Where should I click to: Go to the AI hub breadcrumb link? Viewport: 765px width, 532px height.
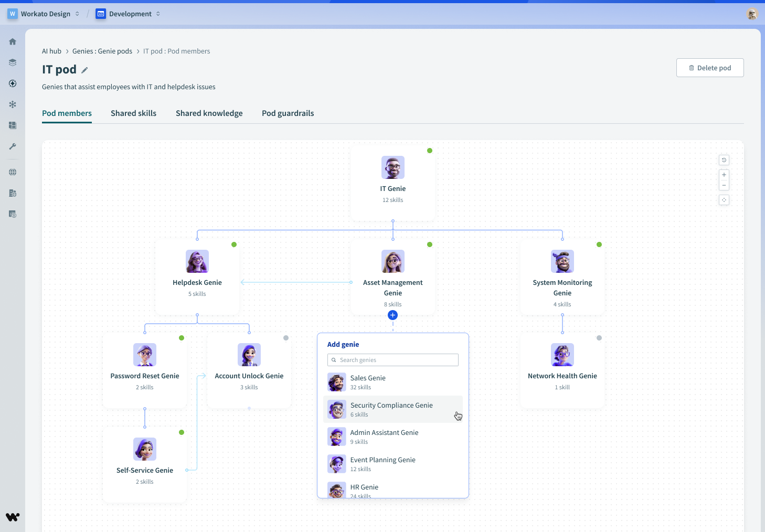click(51, 51)
